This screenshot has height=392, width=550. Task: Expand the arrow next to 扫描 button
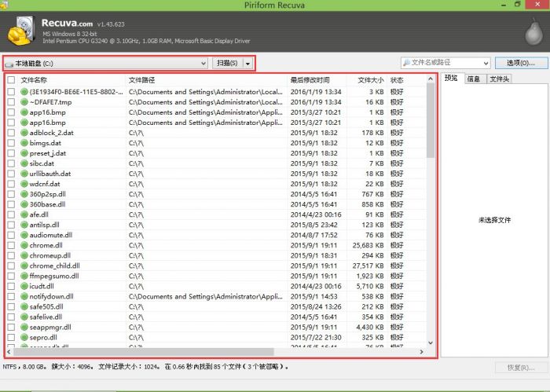click(x=248, y=63)
